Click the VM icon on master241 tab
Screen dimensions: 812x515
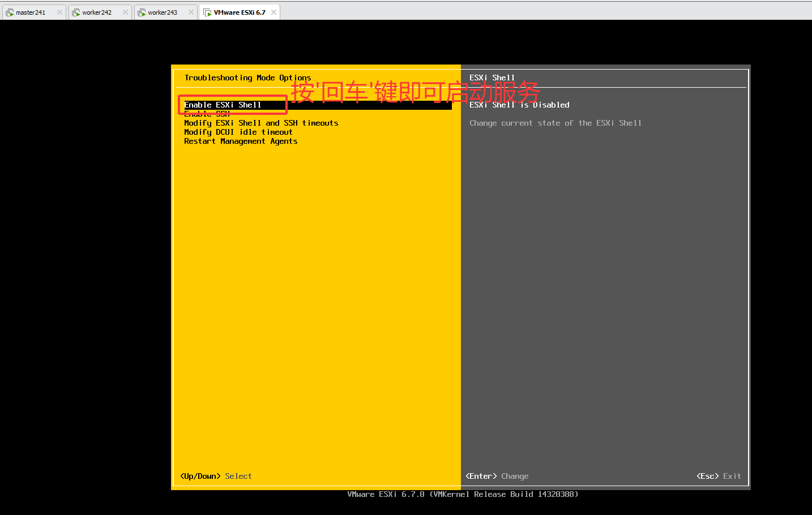pyautogui.click(x=10, y=12)
